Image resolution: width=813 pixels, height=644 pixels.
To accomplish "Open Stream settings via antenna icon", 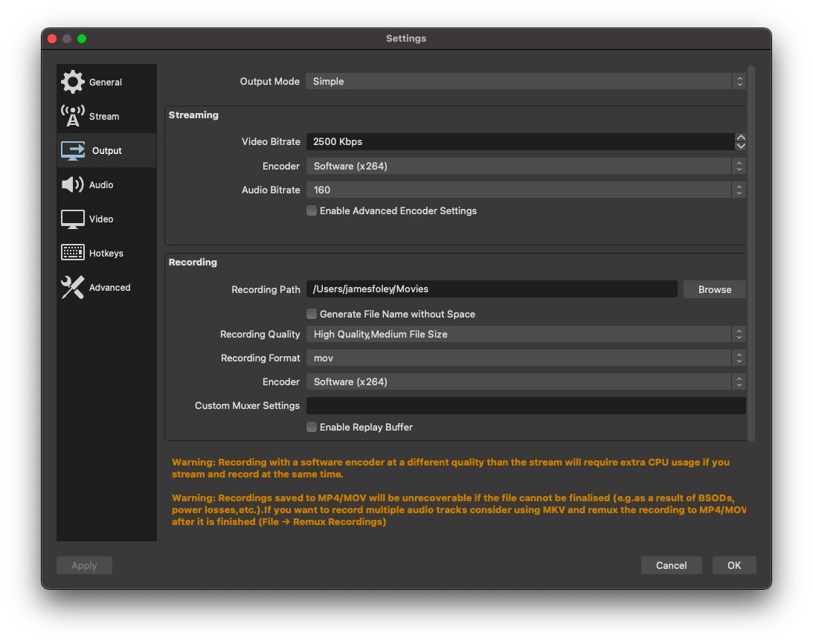I will 72,116.
